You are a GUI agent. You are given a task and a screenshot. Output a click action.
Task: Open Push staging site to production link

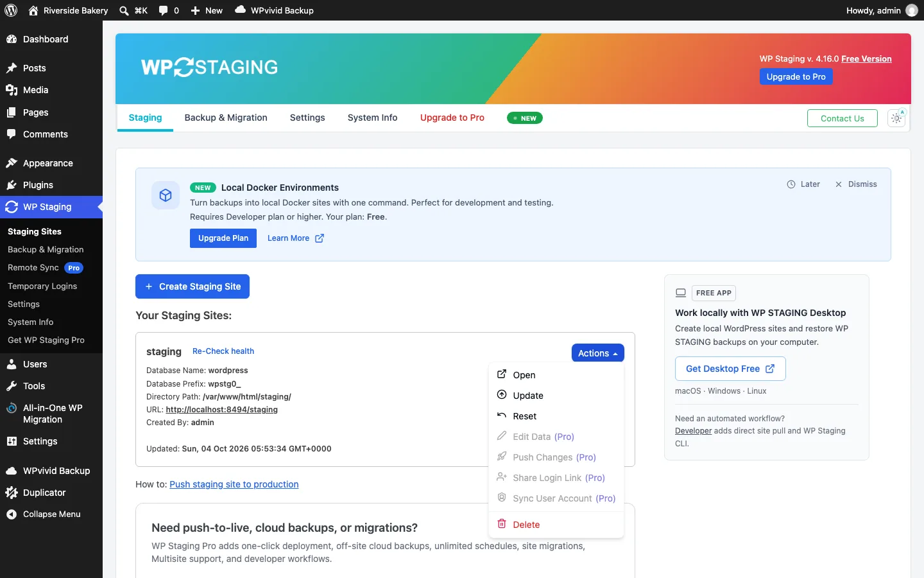click(234, 484)
